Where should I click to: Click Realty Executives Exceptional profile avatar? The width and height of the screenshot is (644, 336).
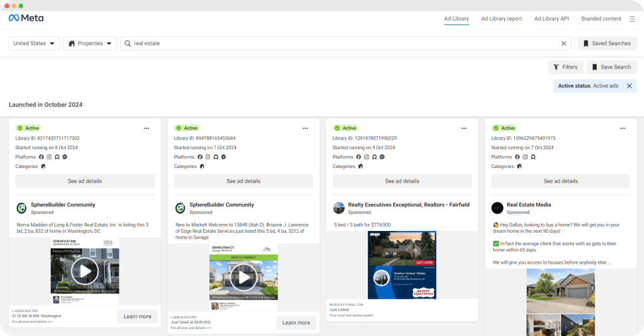tap(339, 208)
